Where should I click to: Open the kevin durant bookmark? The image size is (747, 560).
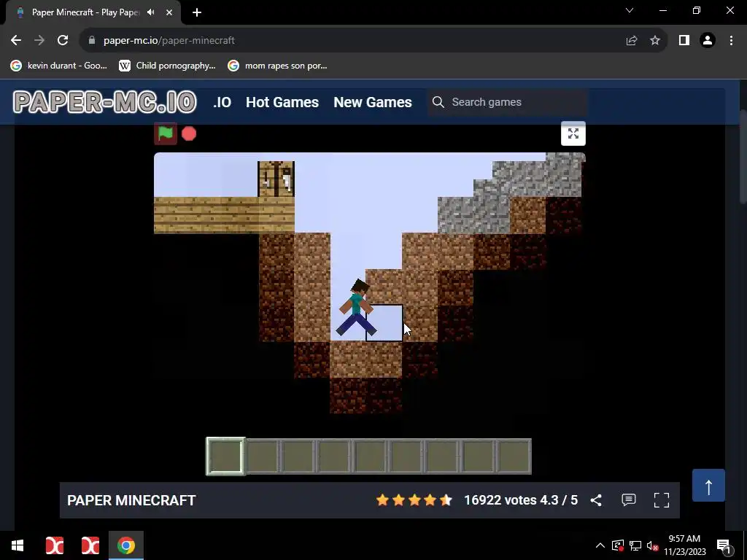[59, 66]
